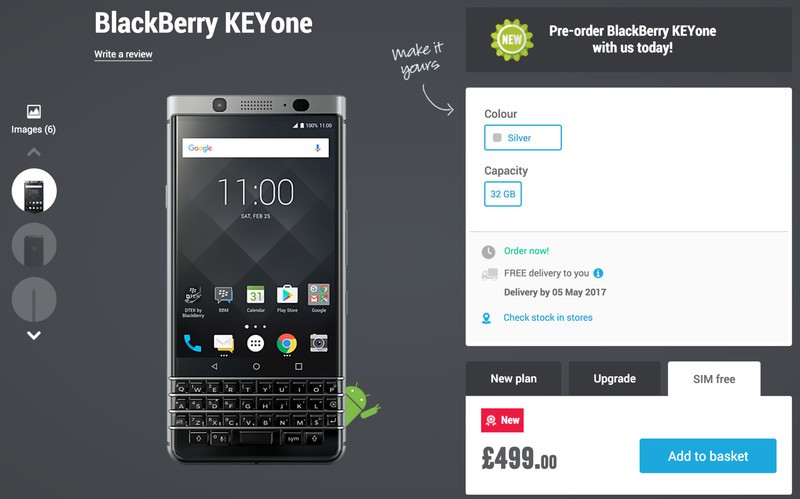The image size is (800, 499).
Task: Click the red New ribbon badge
Action: (x=502, y=420)
